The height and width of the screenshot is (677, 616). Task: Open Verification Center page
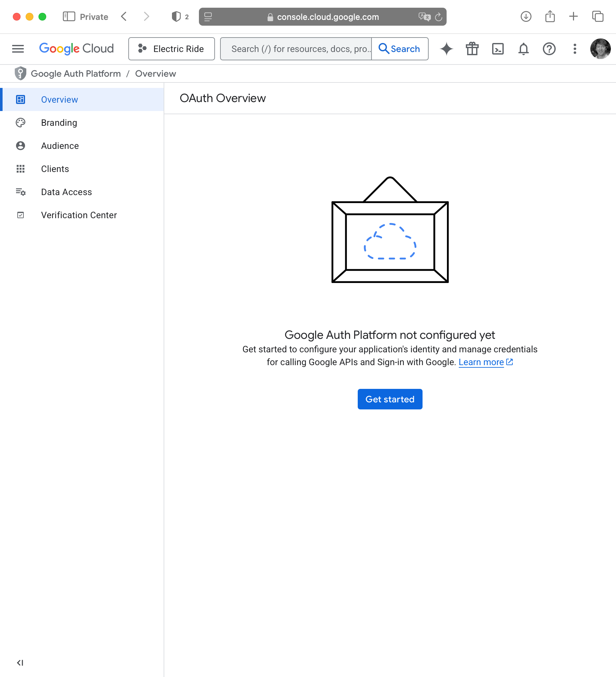point(79,215)
